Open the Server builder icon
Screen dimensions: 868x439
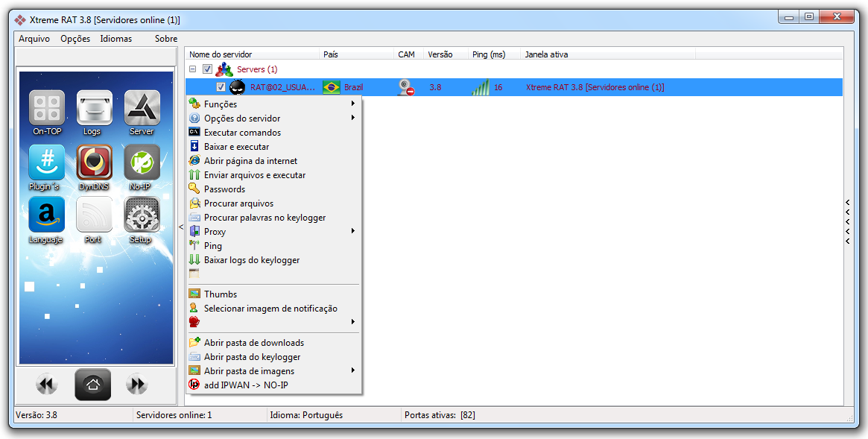pos(142,108)
